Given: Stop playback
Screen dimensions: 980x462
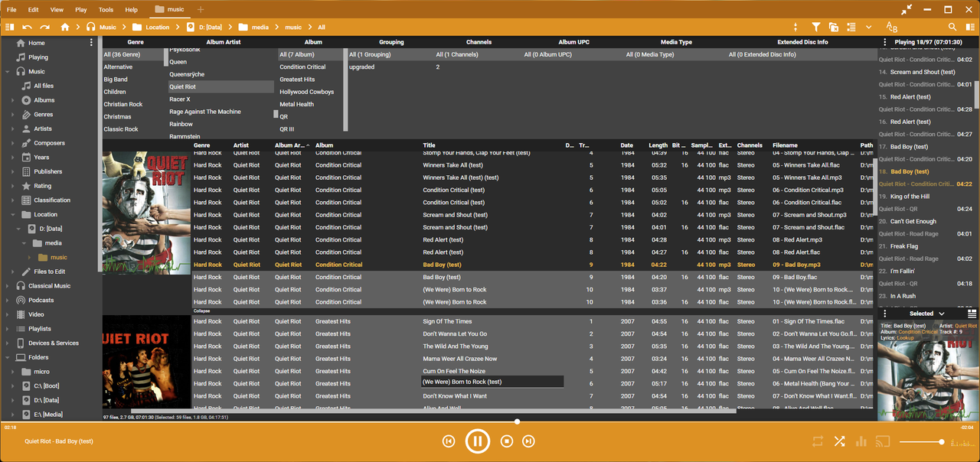Looking at the screenshot, I should tap(506, 441).
